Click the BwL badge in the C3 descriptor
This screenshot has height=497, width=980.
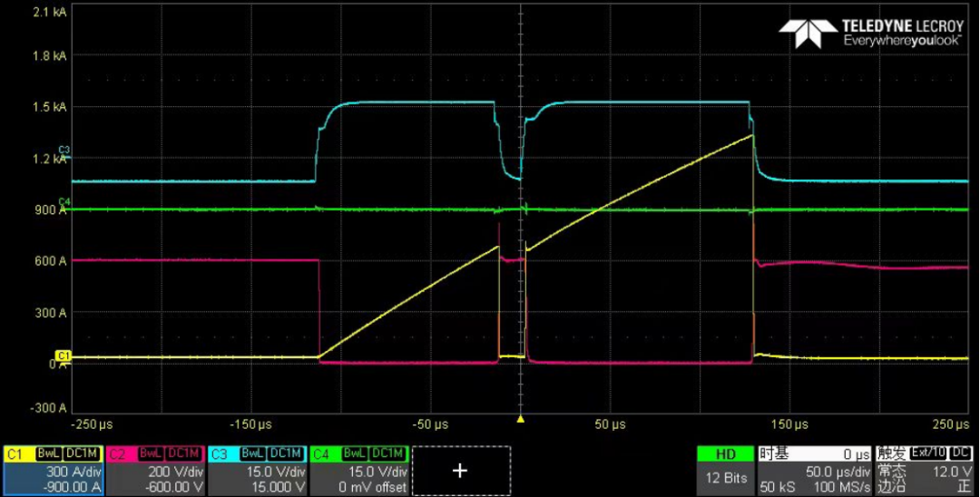251,453
